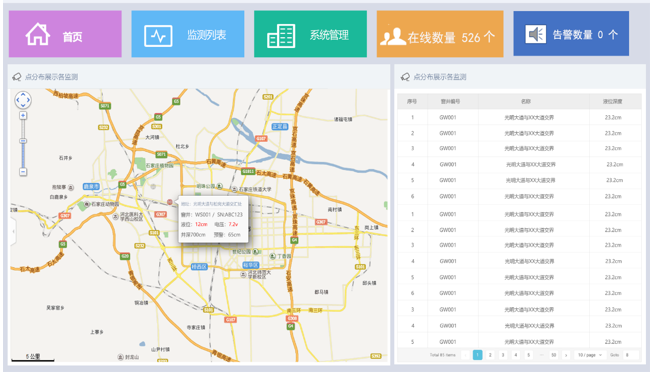Zoom out with the map minus button

point(23,172)
